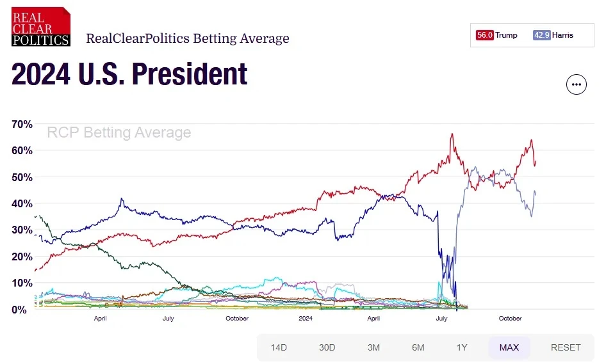The image size is (606, 364).
Task: Click the Trump peak near July
Action: pyautogui.click(x=452, y=135)
